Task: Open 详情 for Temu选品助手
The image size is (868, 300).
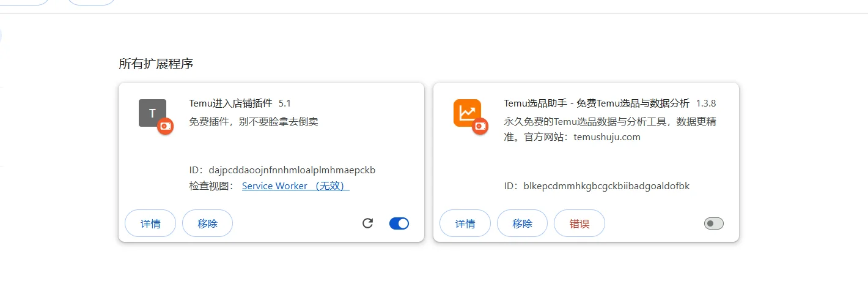Action: tap(465, 223)
